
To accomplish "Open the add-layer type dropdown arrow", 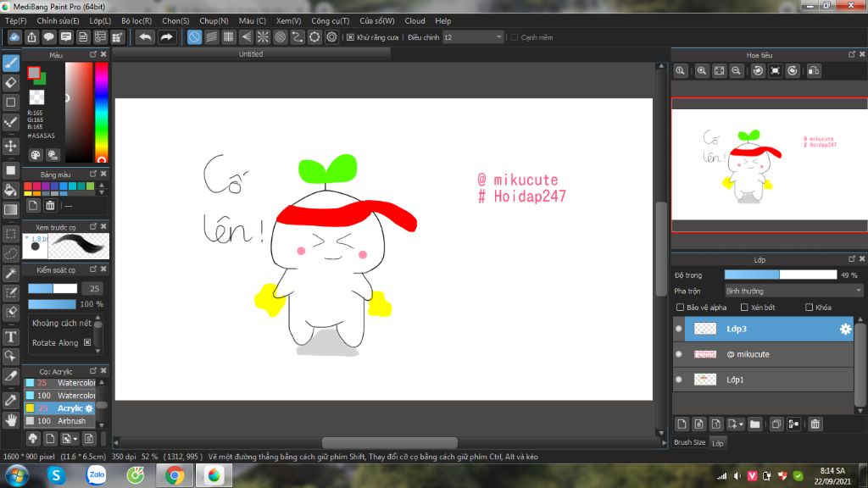I will tap(741, 424).
